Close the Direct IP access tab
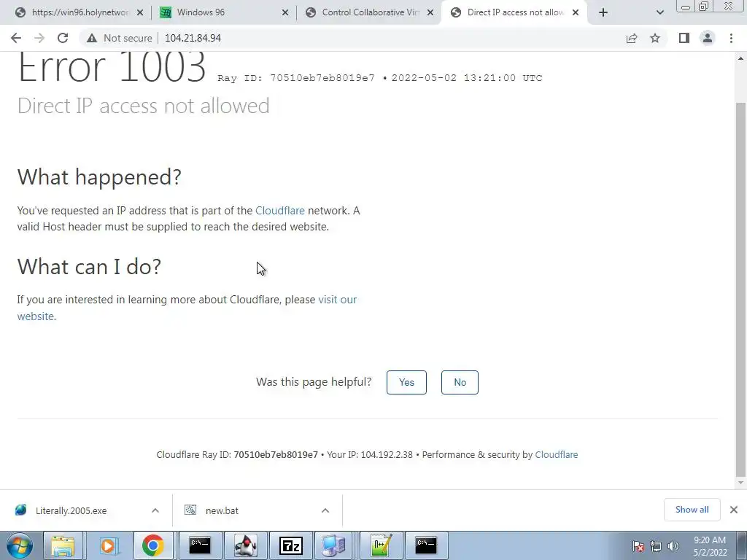Screen dimensions: 747x560 click(x=576, y=13)
